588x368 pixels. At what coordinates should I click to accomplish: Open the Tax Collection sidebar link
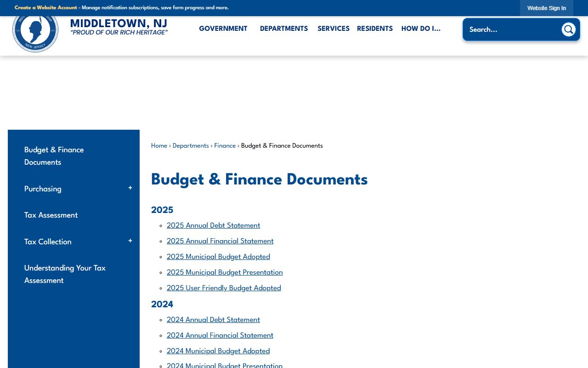pos(48,242)
